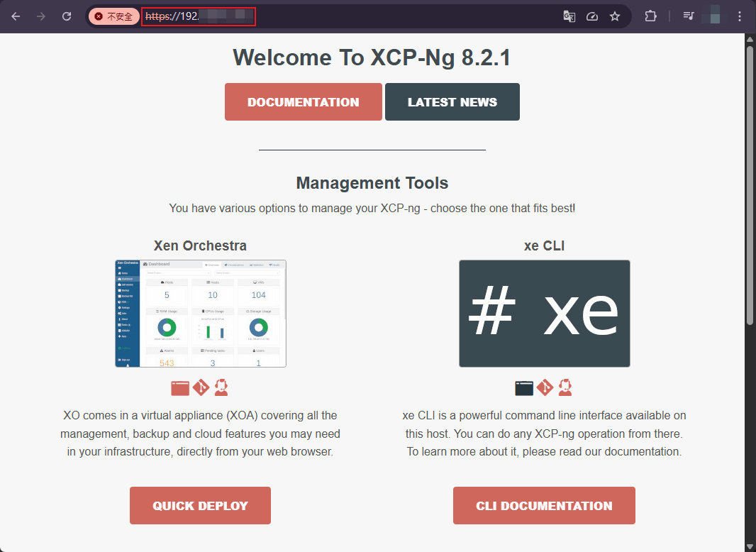The image size is (756, 552).
Task: Open the media controls icon in toolbar
Action: [689, 16]
